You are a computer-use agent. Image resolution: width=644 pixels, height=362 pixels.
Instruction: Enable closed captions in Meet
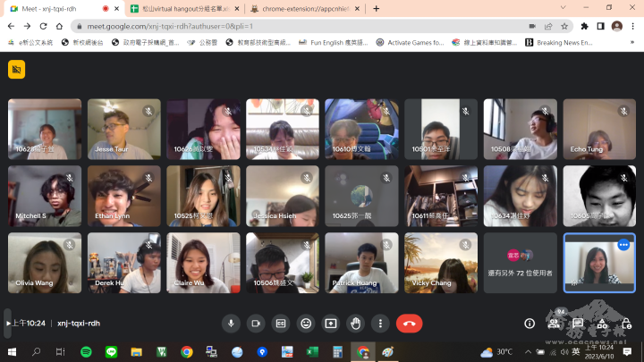[281, 323]
